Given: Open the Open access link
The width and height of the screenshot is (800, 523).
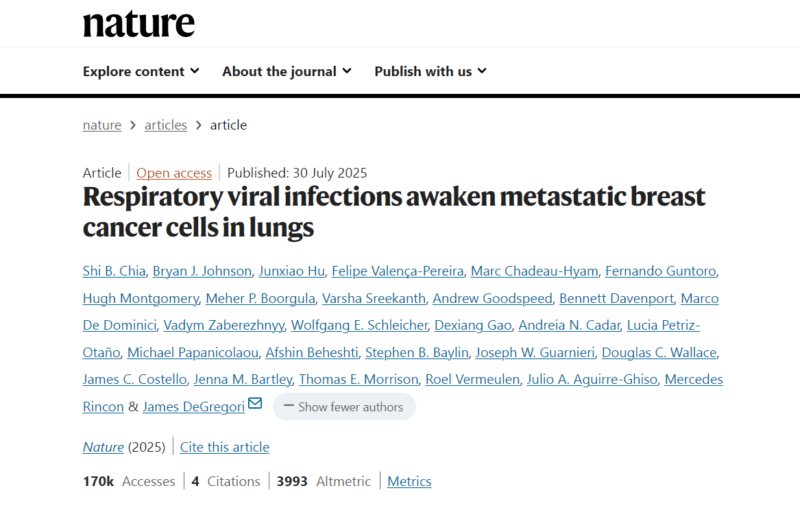Looking at the screenshot, I should pyautogui.click(x=174, y=173).
